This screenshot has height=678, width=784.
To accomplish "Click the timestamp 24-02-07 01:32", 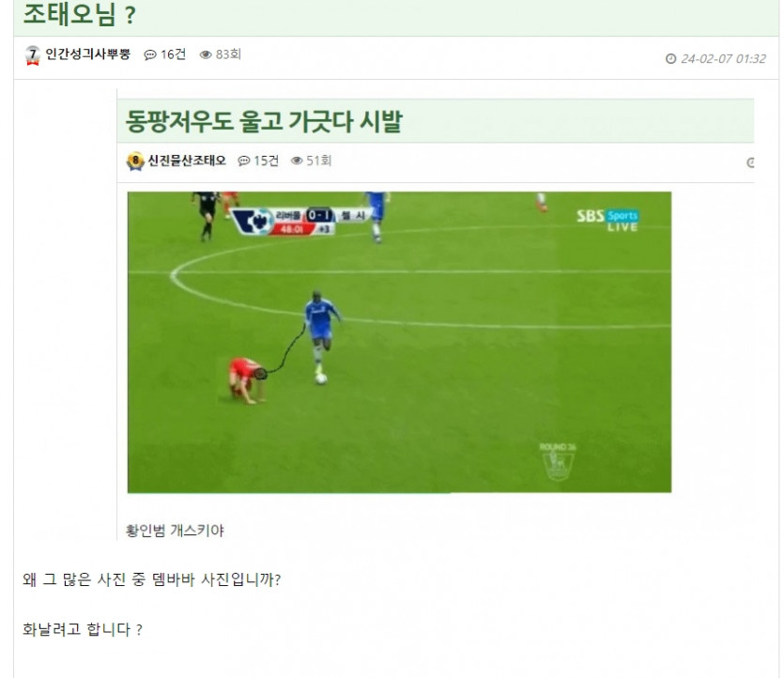I will [723, 59].
